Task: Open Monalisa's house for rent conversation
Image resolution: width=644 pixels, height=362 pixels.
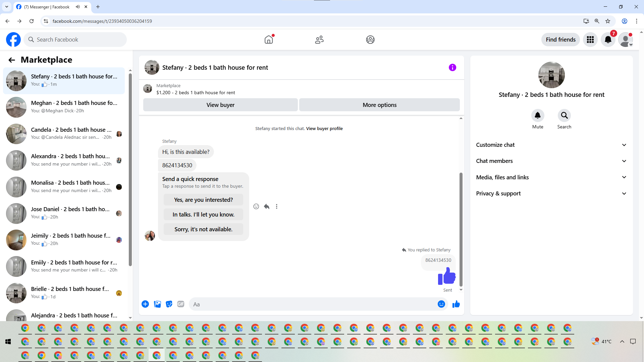Action: 64,187
